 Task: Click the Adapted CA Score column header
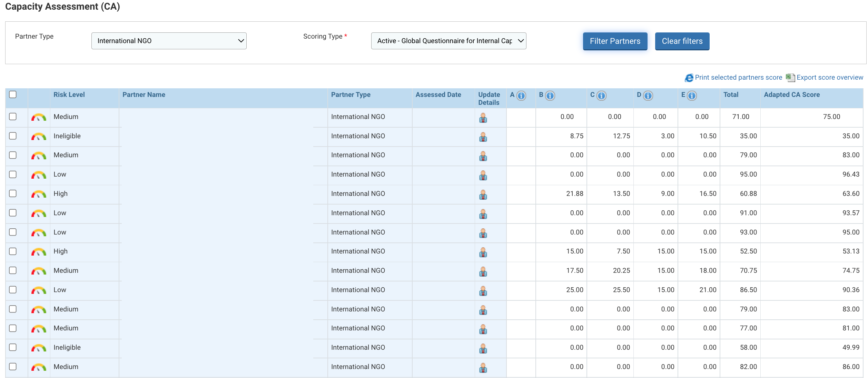[x=792, y=94]
